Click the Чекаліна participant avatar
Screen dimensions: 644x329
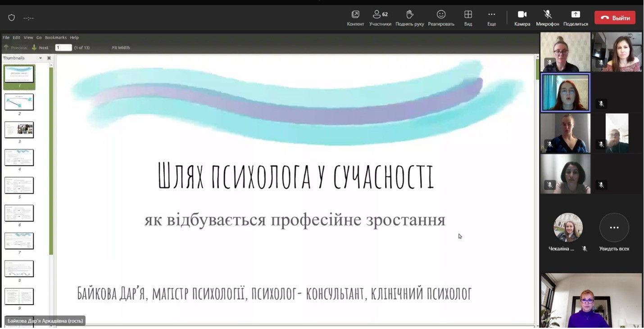tap(568, 228)
